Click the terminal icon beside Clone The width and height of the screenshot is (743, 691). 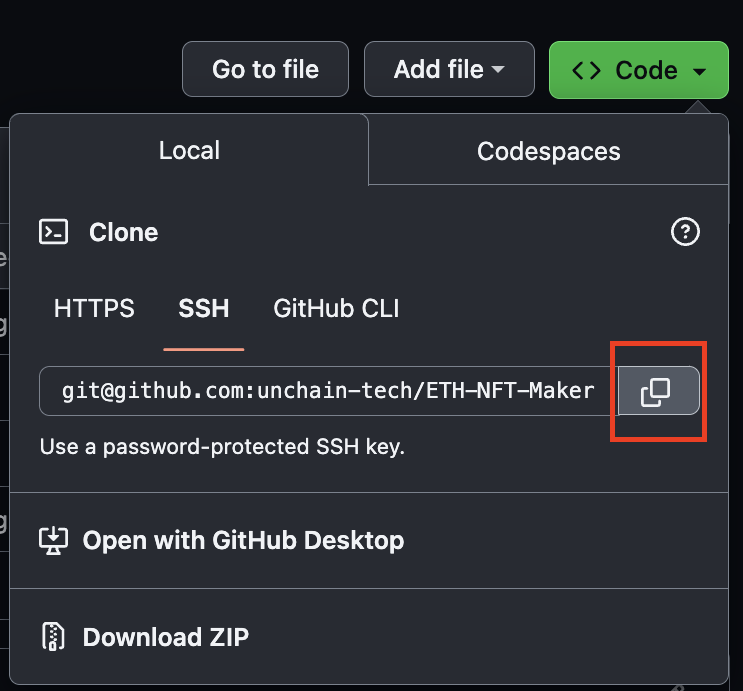[54, 232]
